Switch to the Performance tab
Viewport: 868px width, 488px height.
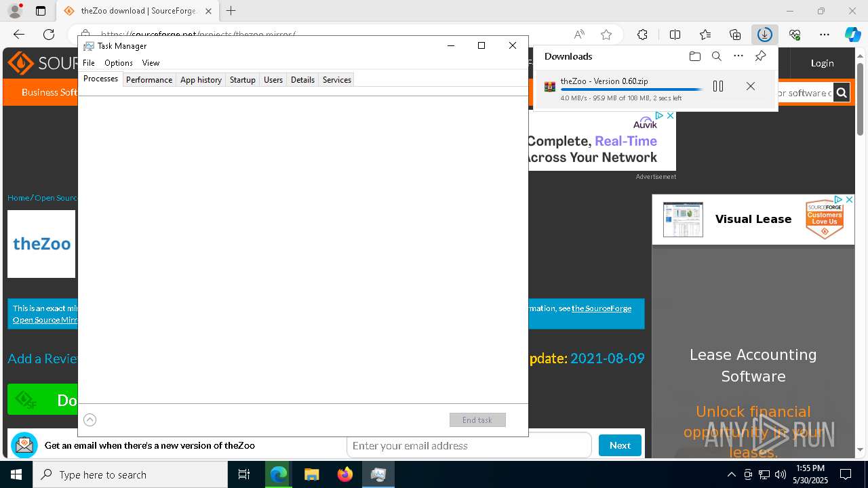pyautogui.click(x=149, y=79)
